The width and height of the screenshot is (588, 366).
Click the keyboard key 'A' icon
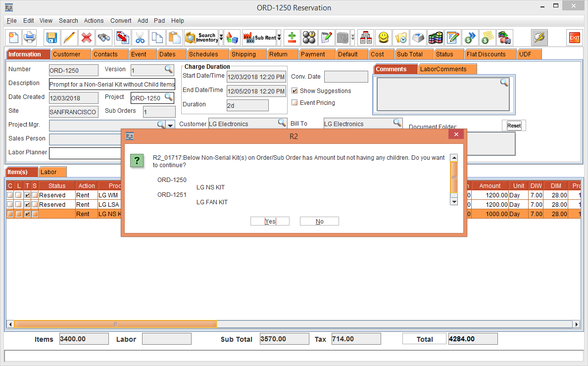tap(418, 38)
